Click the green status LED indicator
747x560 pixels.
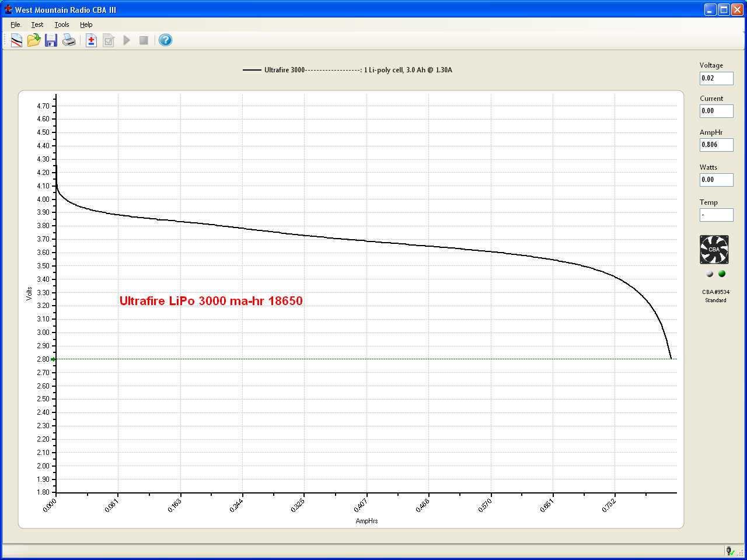722,274
